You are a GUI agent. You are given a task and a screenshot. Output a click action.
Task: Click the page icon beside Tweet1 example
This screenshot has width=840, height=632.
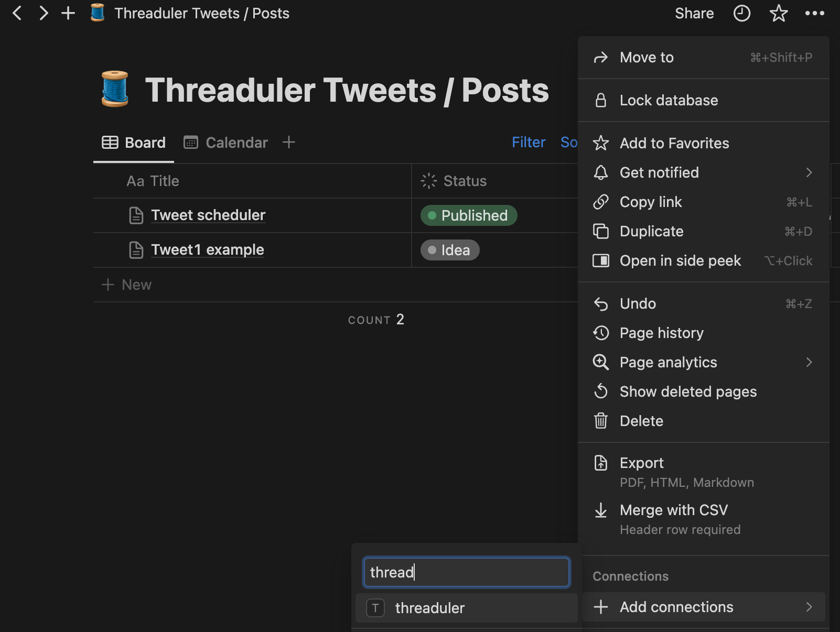tap(136, 250)
